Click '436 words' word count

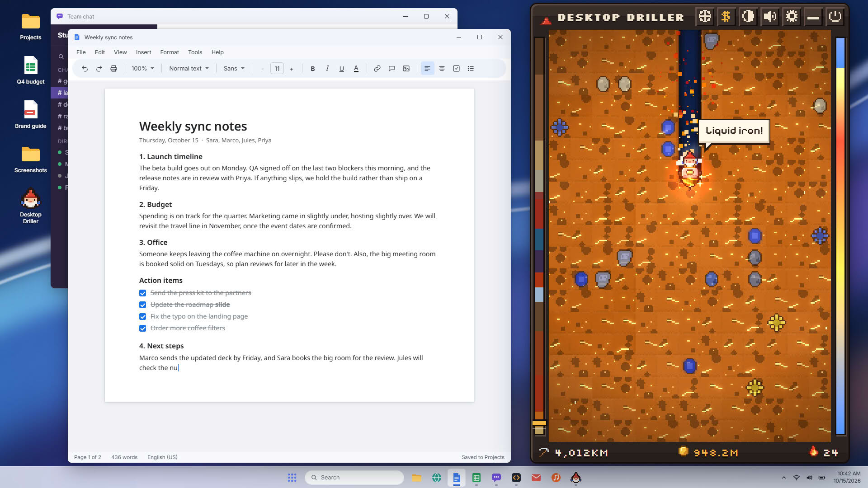[124, 457]
